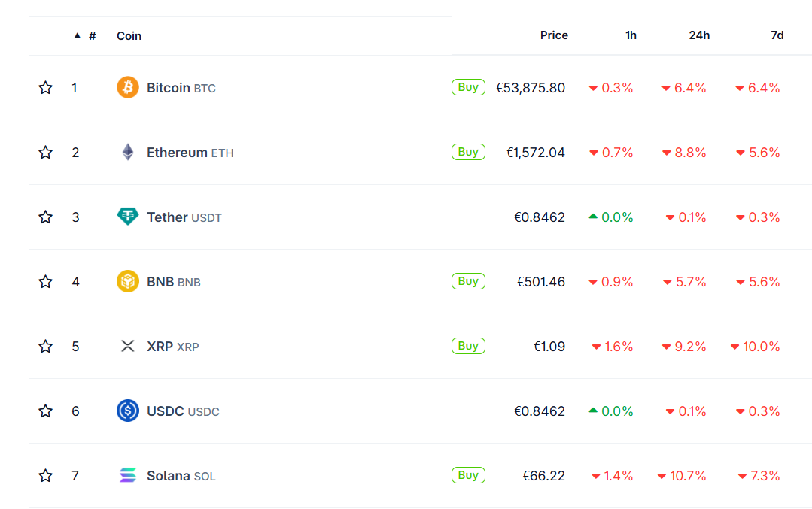Sort coins by the 7d column header
Image resolution: width=812 pixels, height=509 pixels.
(777, 35)
